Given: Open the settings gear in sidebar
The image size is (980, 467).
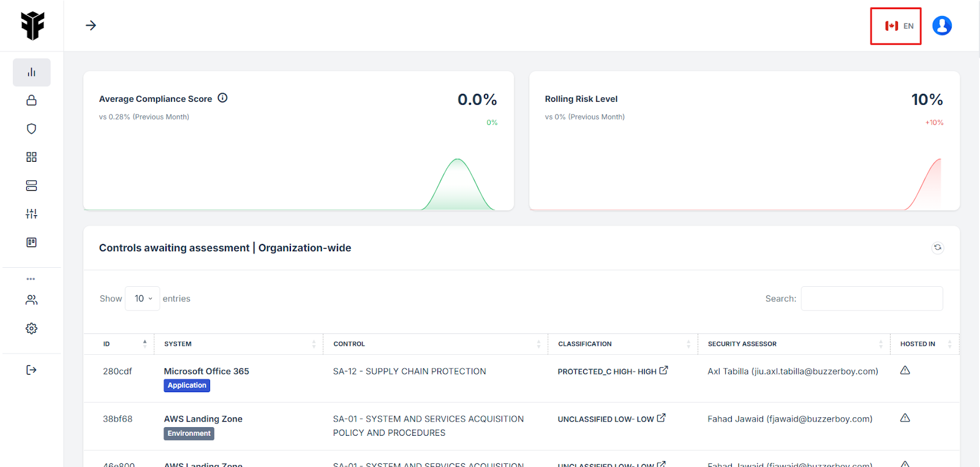Looking at the screenshot, I should 31,328.
